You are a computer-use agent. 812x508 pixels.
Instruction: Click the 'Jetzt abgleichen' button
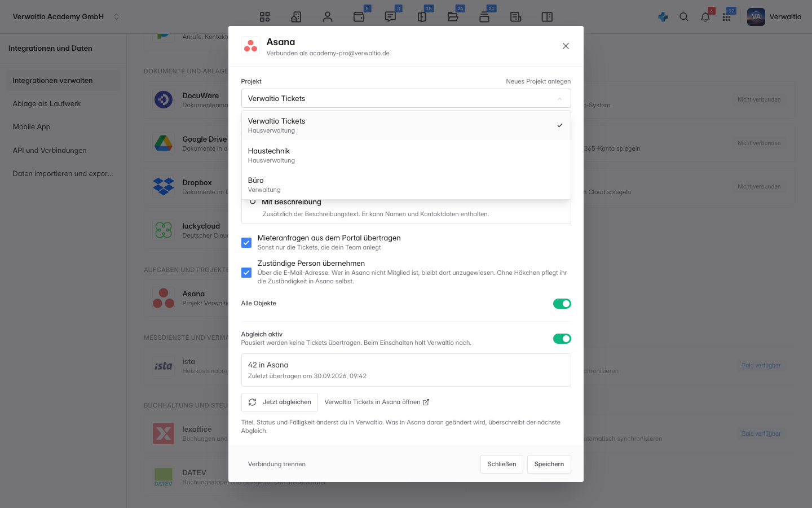coord(280,402)
